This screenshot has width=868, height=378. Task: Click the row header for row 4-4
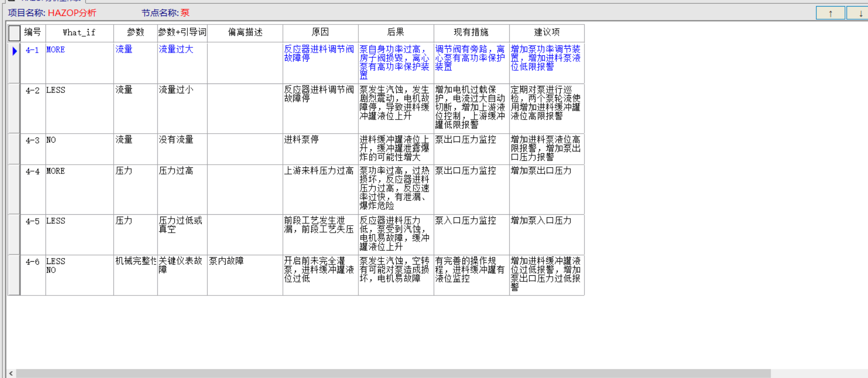coord(14,189)
